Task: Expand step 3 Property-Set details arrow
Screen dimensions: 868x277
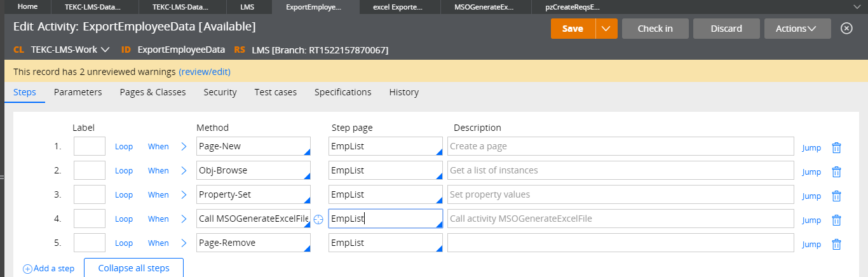Action: [x=184, y=195]
